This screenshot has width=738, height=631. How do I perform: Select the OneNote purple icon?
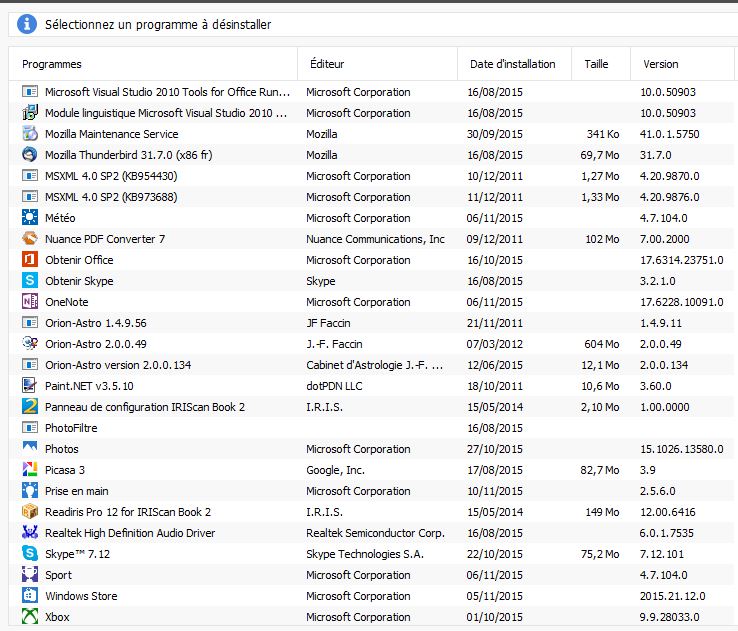[x=30, y=301]
